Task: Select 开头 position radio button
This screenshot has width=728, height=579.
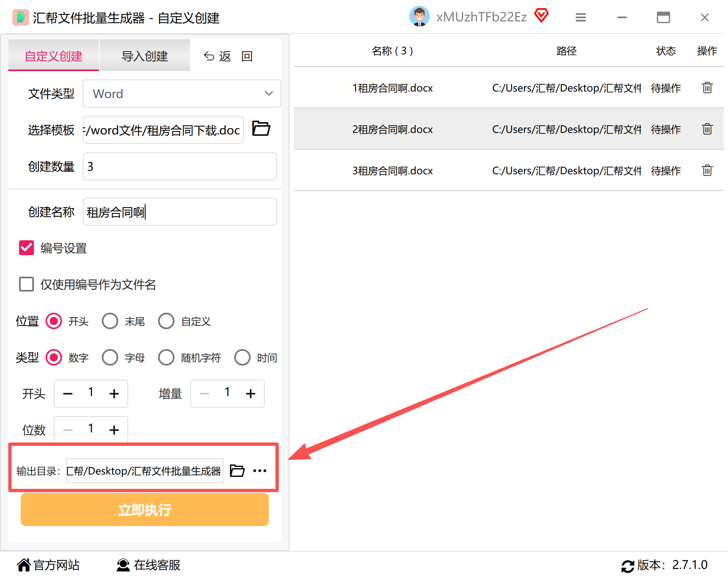Action: pyautogui.click(x=54, y=321)
